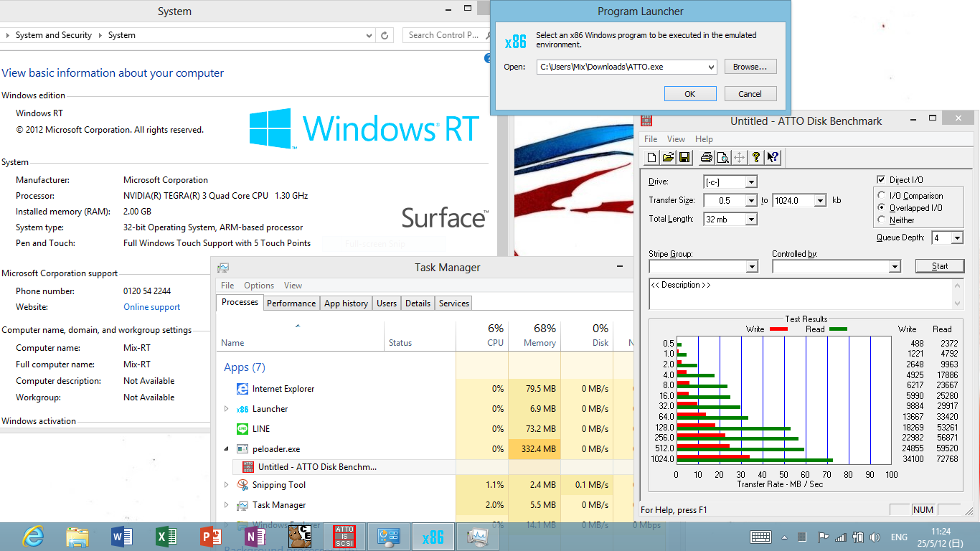This screenshot has width=980, height=551.
Task: Open the Queue Depth dropdown
Action: pyautogui.click(x=956, y=237)
